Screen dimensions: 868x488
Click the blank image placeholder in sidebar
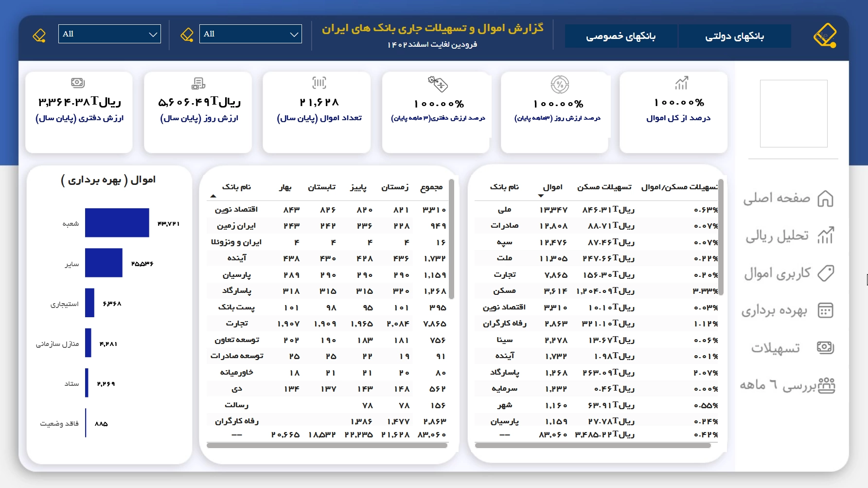coord(794,113)
